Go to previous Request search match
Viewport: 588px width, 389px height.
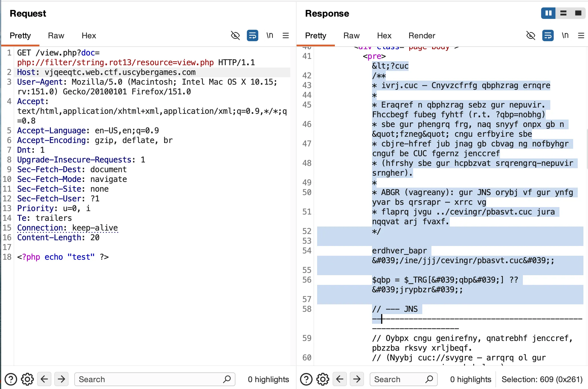(x=44, y=379)
